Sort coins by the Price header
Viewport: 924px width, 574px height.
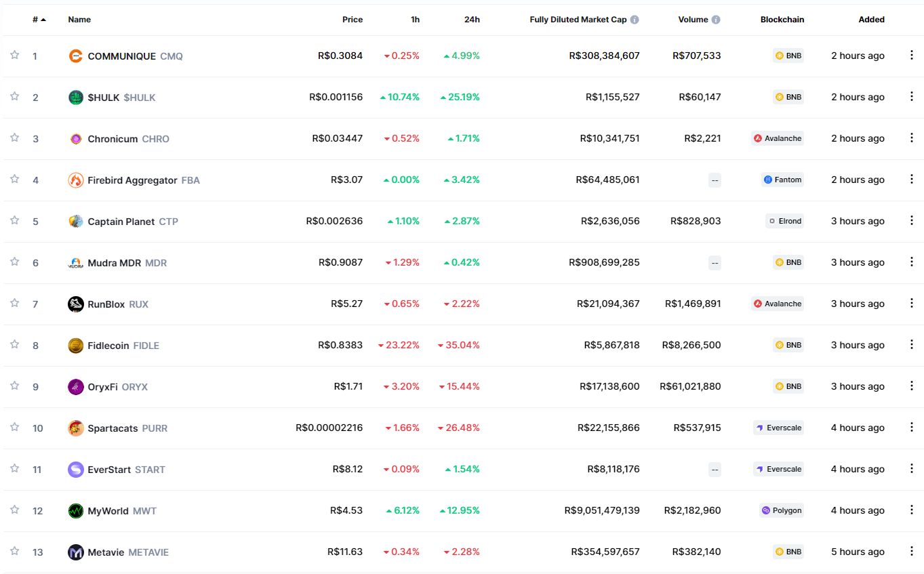coord(353,20)
